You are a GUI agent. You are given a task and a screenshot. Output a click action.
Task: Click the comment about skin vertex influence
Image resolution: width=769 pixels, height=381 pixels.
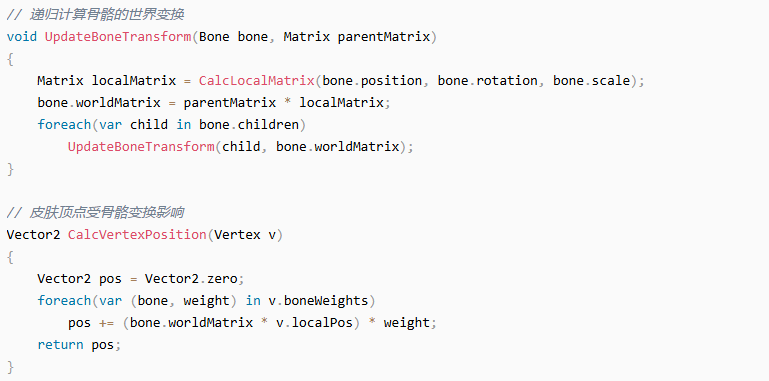(x=95, y=213)
